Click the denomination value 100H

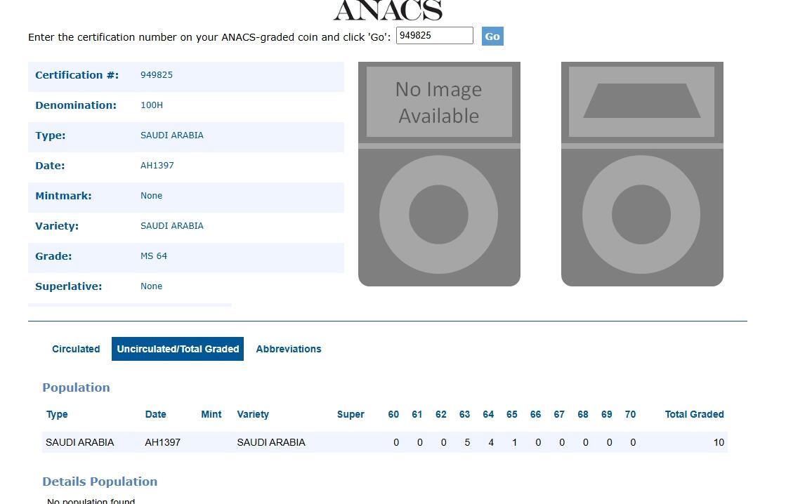pos(152,105)
